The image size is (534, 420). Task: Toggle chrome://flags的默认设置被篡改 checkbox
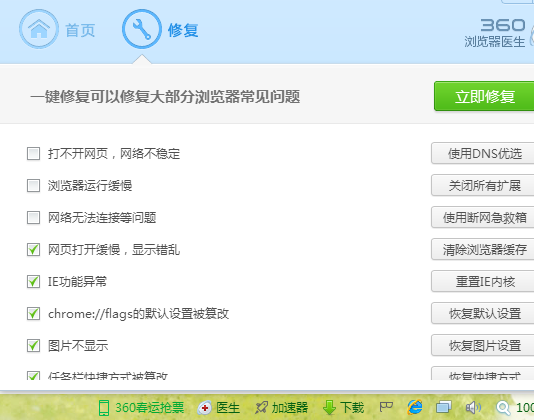coord(33,314)
